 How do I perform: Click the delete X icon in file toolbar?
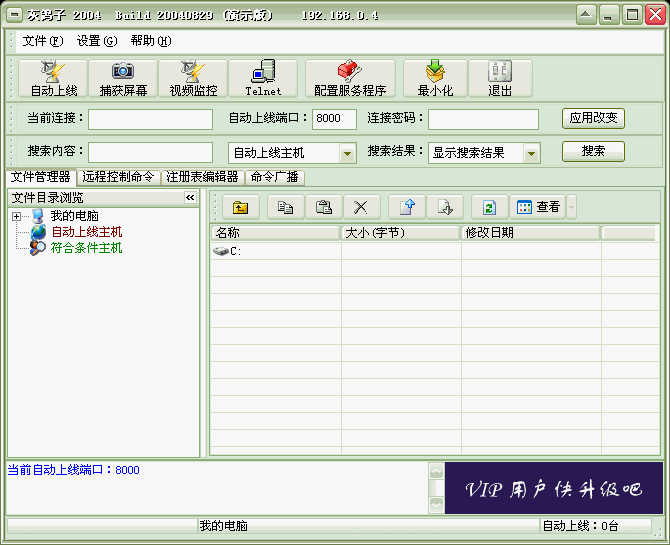coord(361,207)
